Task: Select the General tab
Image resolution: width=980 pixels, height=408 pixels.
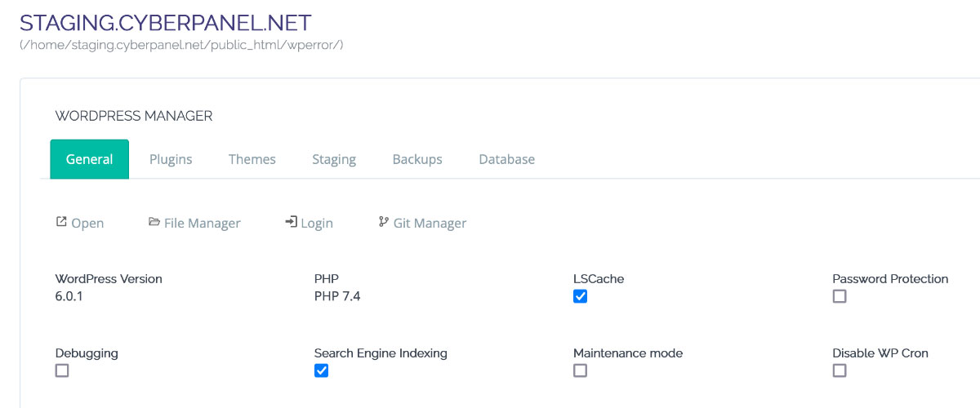Action: 90,159
